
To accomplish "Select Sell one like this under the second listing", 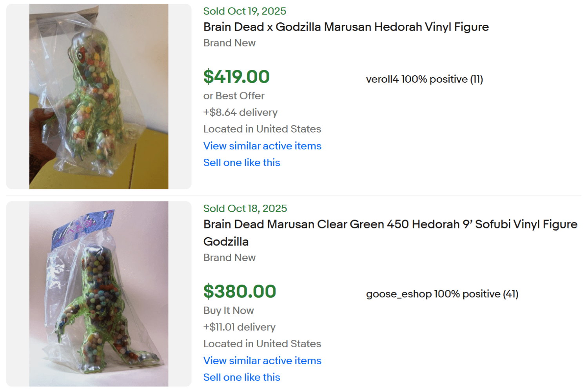I will [x=241, y=377].
